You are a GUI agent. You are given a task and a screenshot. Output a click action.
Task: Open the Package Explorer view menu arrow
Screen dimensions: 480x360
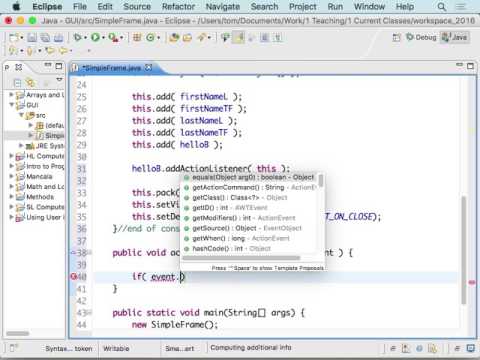coord(59,80)
